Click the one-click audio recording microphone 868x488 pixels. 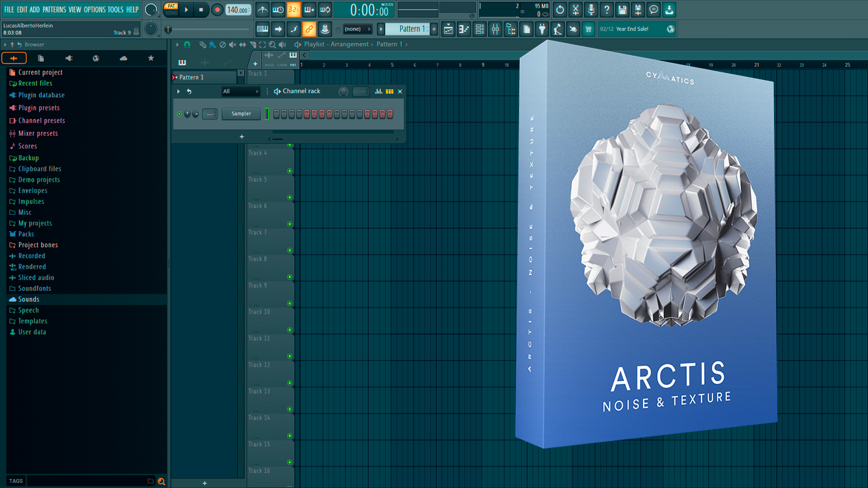click(x=591, y=10)
